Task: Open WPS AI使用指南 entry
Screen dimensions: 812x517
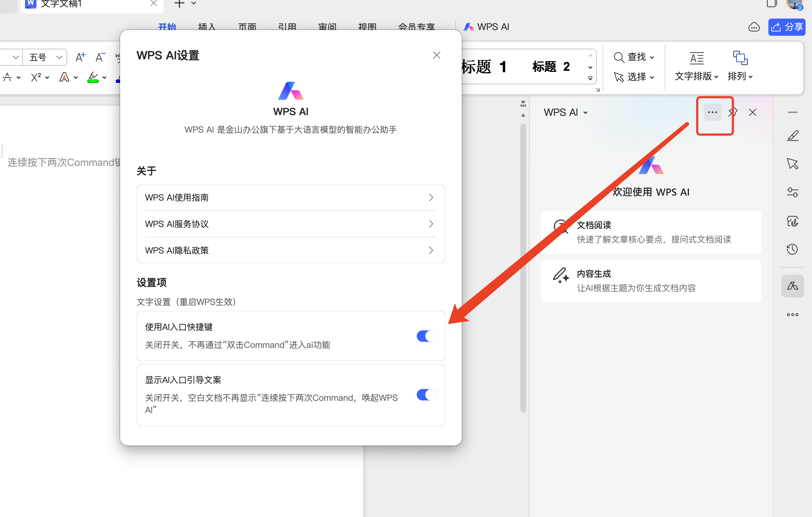Action: 291,197
